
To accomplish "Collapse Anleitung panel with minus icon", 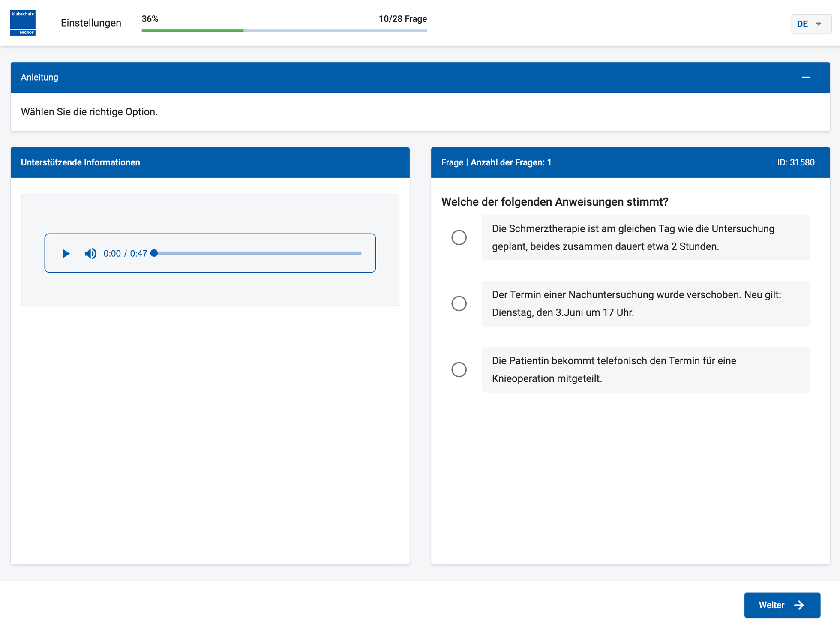I will 805,77.
